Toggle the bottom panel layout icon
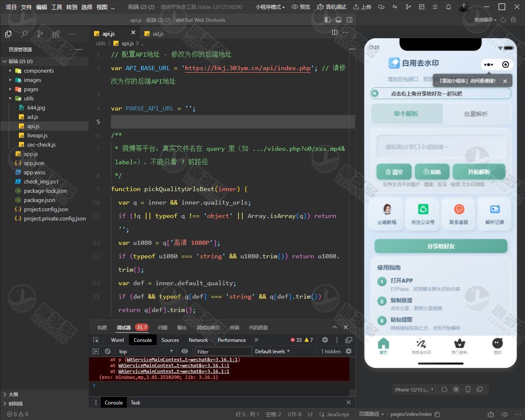 339,20
